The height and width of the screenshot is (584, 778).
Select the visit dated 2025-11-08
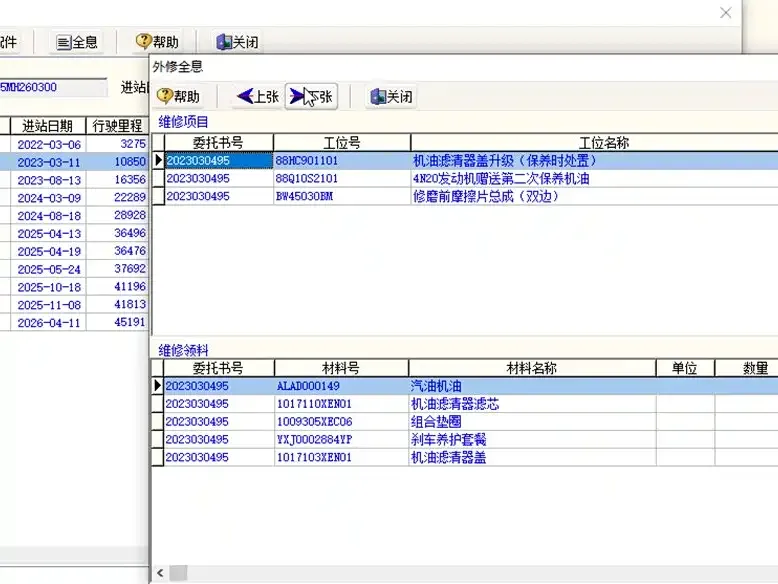[x=74, y=305]
